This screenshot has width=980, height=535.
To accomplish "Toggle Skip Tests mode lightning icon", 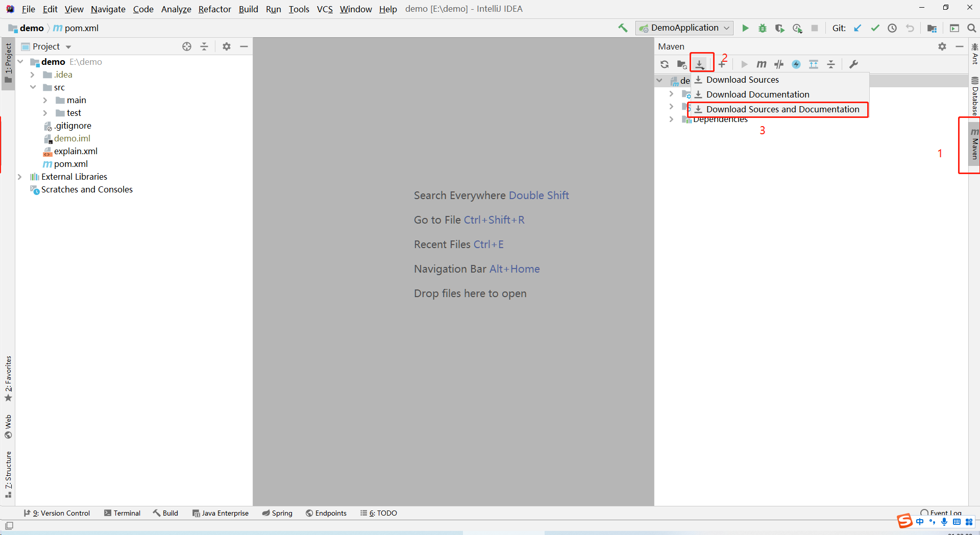I will click(x=796, y=64).
